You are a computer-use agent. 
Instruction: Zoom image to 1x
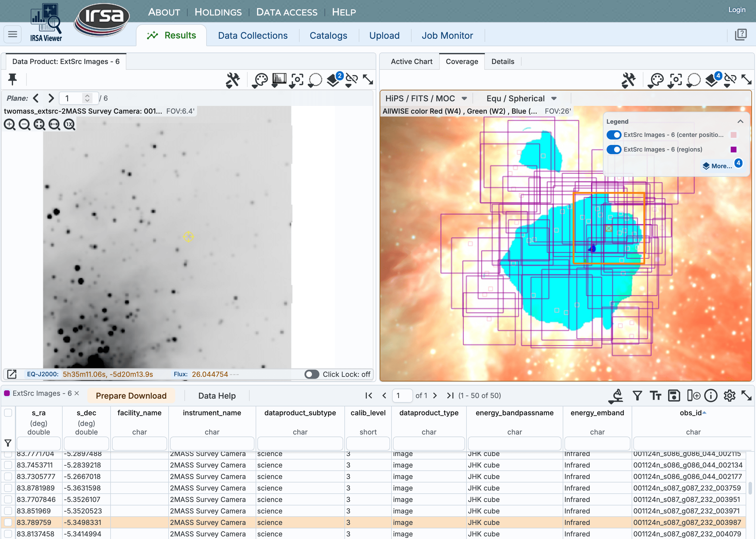(x=69, y=125)
